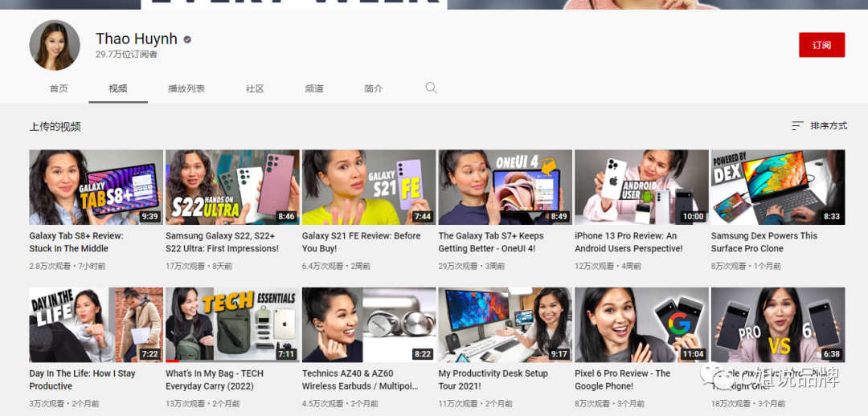Click title 'Samsung Dex Powers This Surface Pro Clone'
The image size is (868, 416).
coord(764,242)
